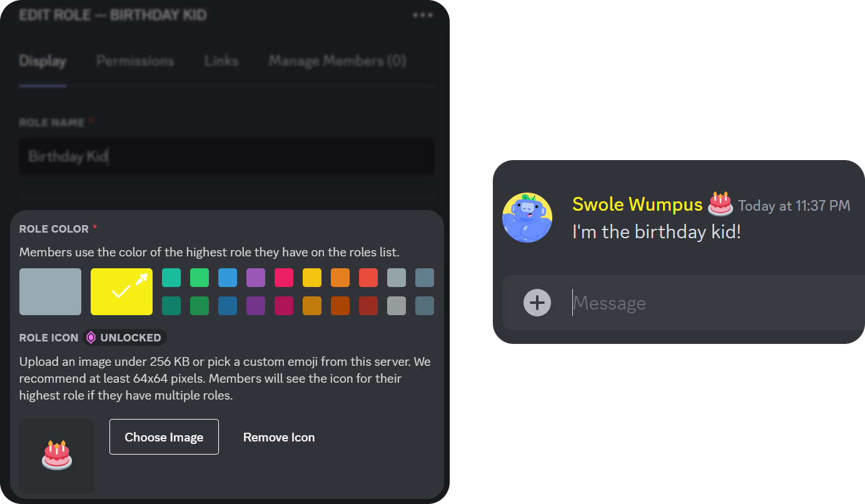
Task: Select the teal role color swatch
Action: [x=171, y=277]
